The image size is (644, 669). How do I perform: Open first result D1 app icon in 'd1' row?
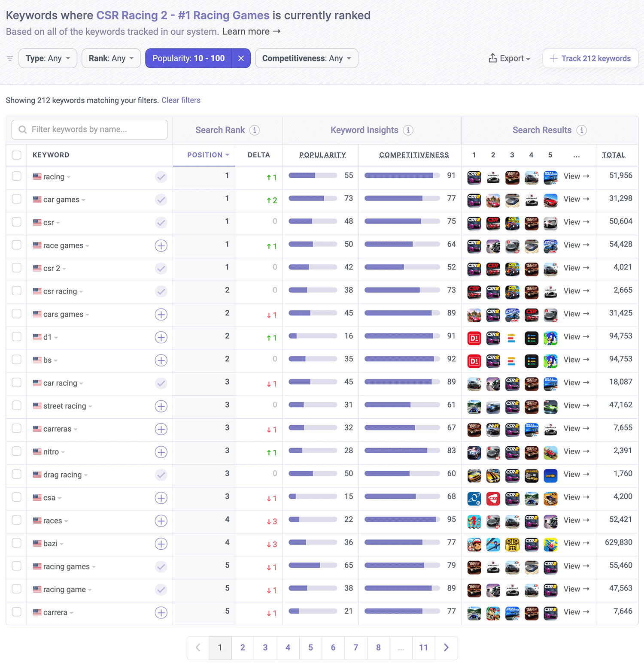click(x=474, y=338)
